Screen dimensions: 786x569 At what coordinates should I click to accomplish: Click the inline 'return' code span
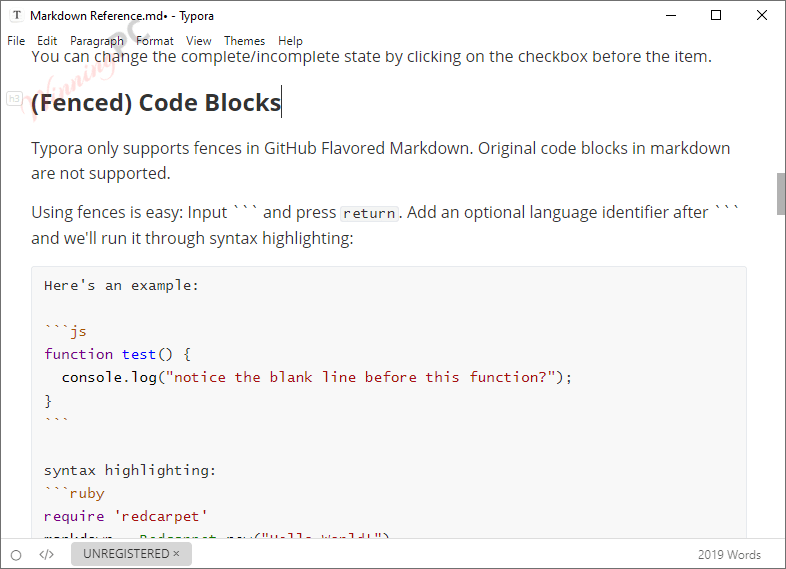pos(370,213)
